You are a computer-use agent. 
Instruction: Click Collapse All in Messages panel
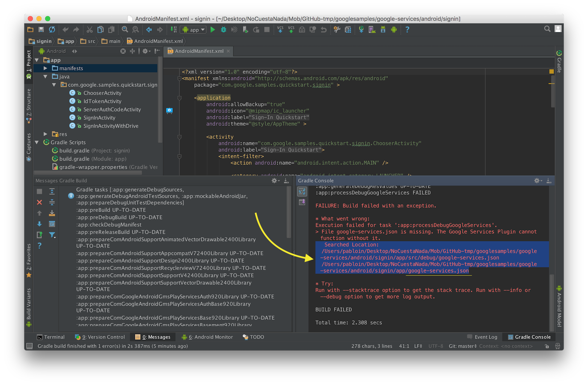pyautogui.click(x=52, y=202)
